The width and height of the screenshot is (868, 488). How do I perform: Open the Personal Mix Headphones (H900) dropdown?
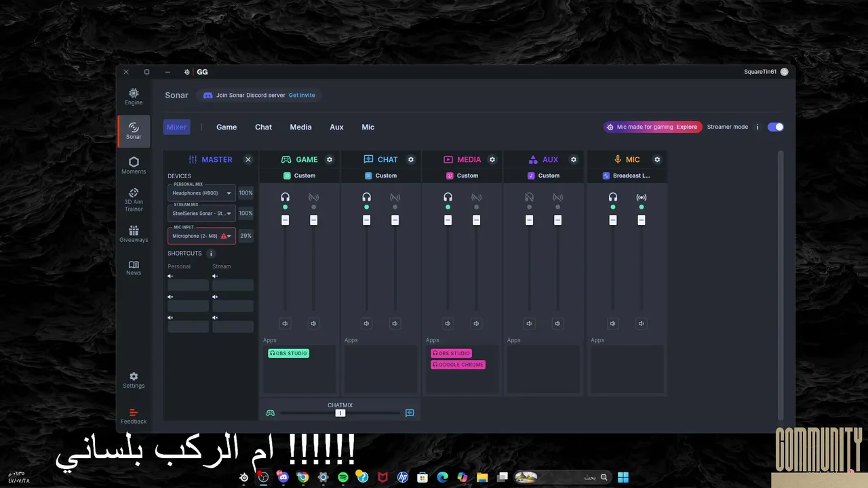click(202, 193)
